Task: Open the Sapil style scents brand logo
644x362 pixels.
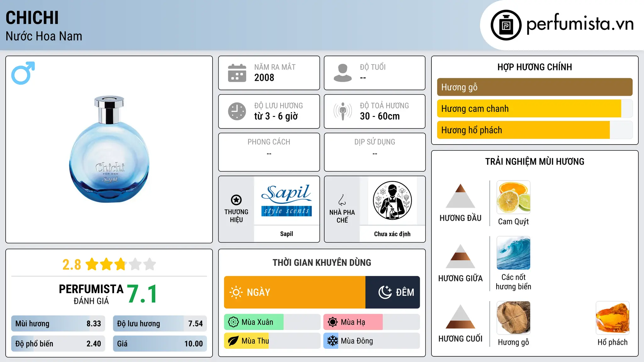Action: [286, 200]
